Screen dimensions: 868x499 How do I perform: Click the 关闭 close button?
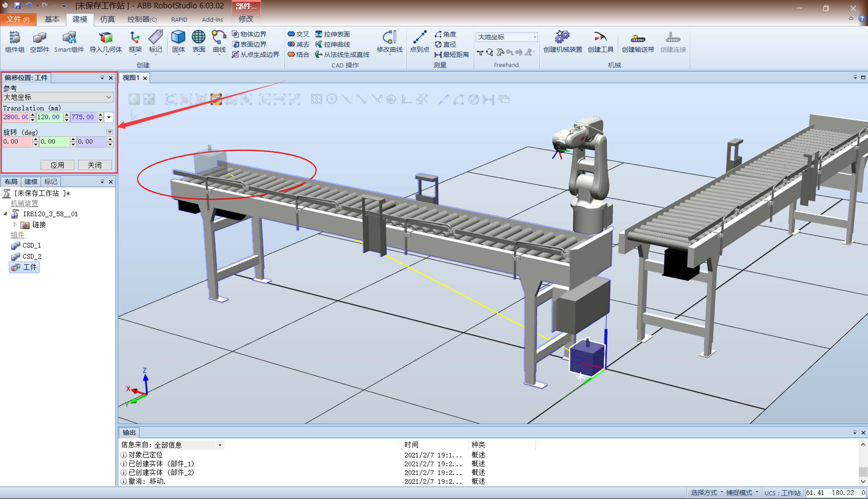(x=95, y=165)
